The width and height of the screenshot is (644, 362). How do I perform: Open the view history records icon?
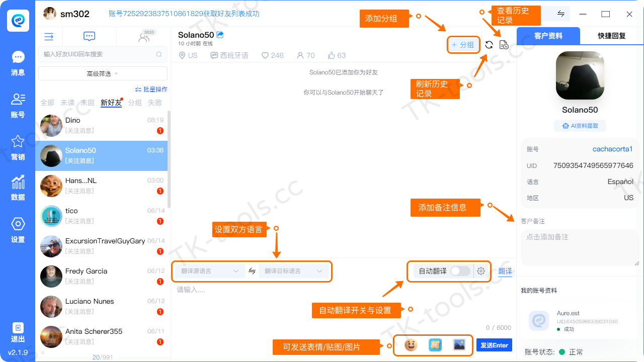(x=504, y=45)
